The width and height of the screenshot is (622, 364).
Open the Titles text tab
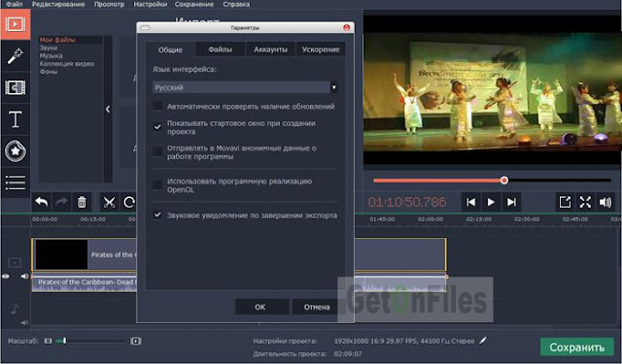point(16,118)
